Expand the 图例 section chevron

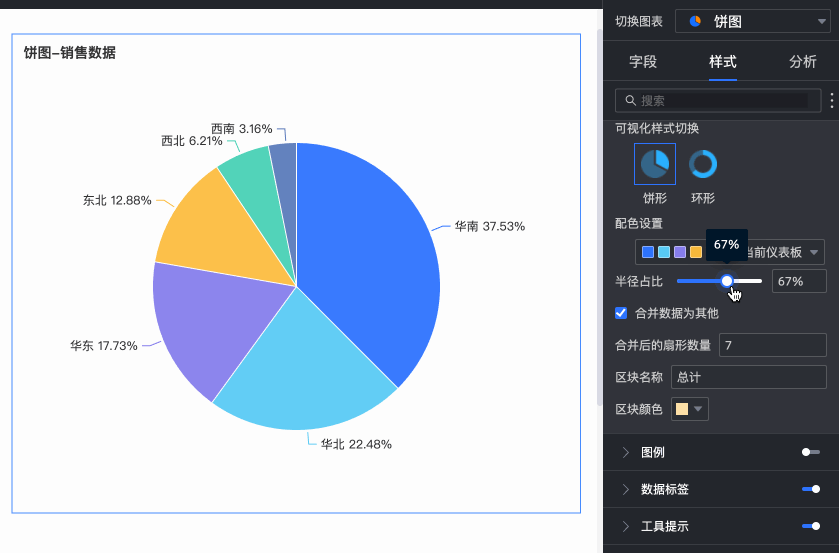coord(626,453)
